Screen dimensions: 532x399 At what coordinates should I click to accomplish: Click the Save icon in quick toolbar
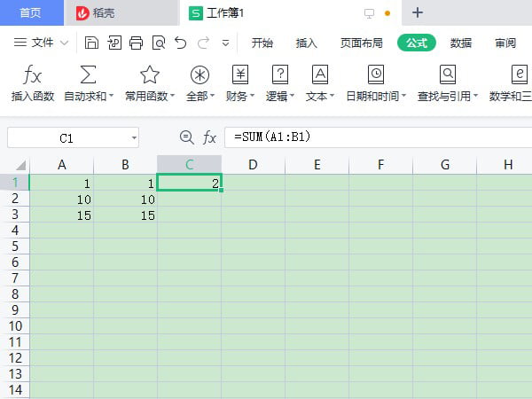tap(91, 43)
